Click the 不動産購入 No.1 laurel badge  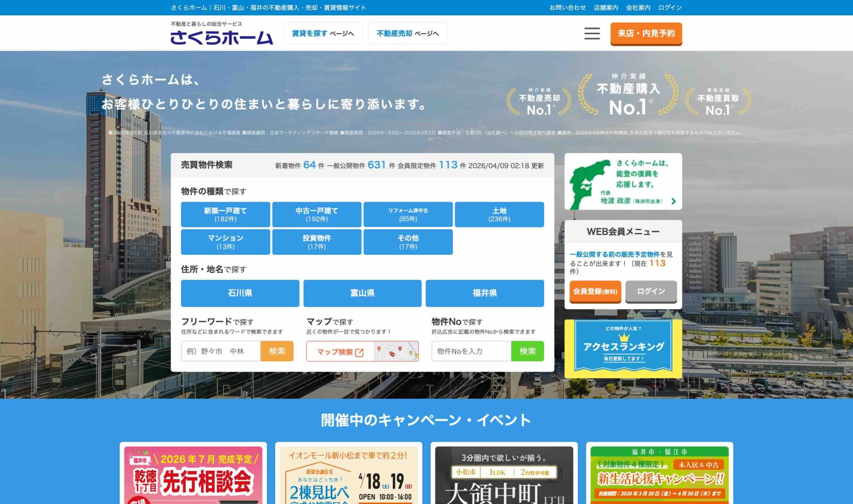tap(628, 95)
